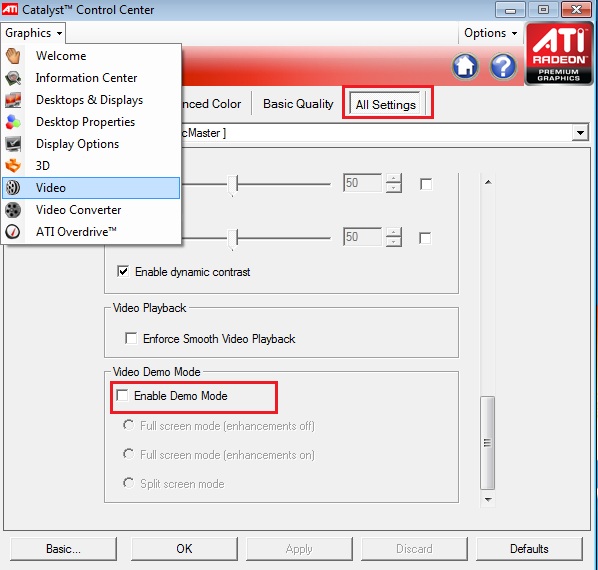Increase the first slider value with spinner up
Image resolution: width=598 pixels, height=570 pixels.
point(394,178)
